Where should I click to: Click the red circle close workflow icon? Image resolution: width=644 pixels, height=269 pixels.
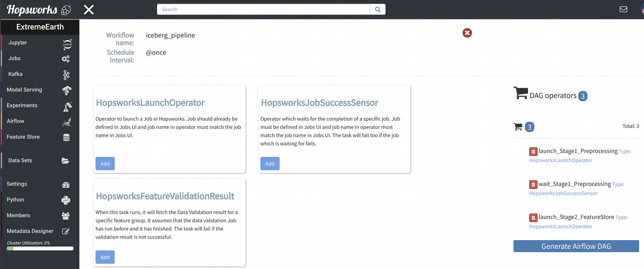pyautogui.click(x=467, y=33)
